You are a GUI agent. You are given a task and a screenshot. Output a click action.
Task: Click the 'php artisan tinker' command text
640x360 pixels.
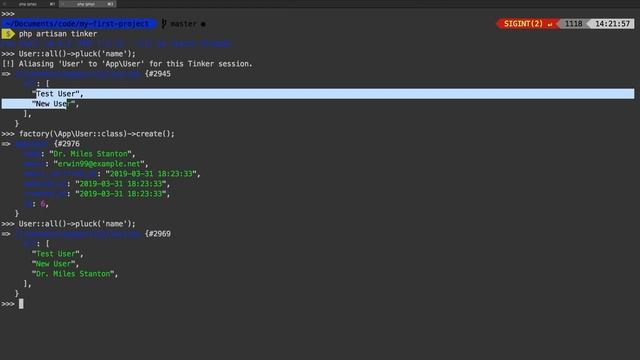click(x=58, y=34)
